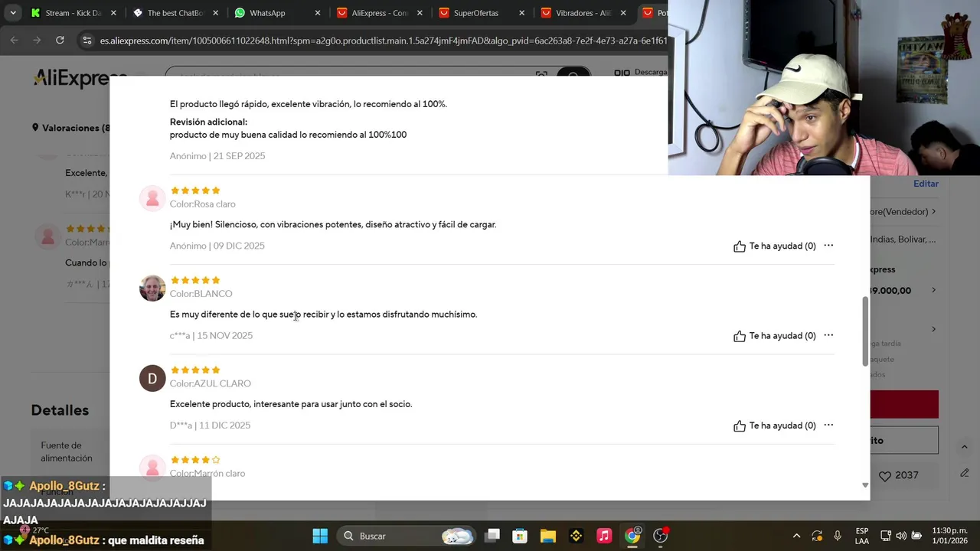Click the sync refresh tray icon
The width and height of the screenshot is (980, 551).
(817, 536)
